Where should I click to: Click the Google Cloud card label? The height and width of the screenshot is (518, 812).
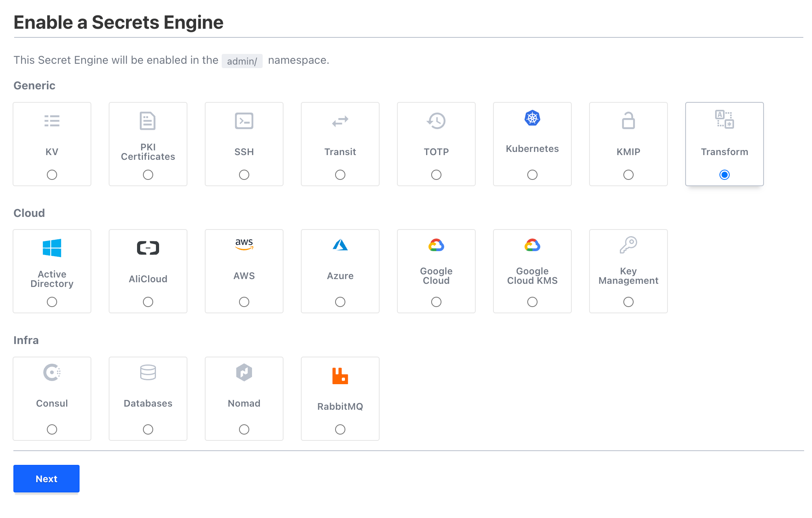pos(436,276)
